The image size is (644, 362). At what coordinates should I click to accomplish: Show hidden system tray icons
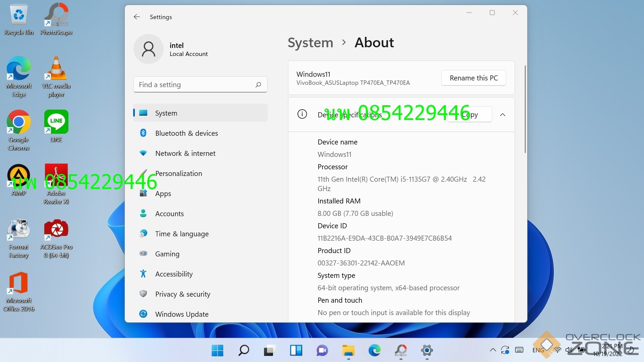point(493,350)
